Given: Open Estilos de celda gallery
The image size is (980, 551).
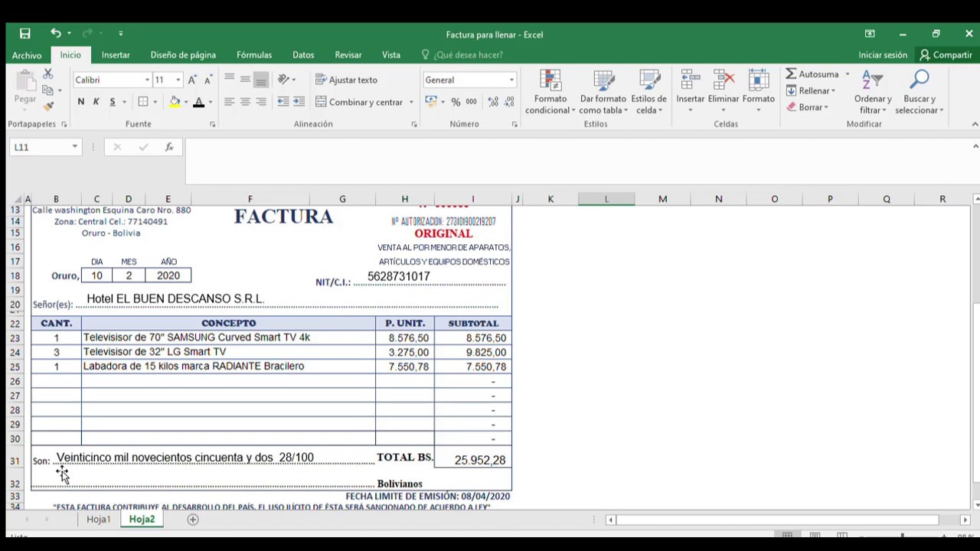Looking at the screenshot, I should tap(648, 92).
